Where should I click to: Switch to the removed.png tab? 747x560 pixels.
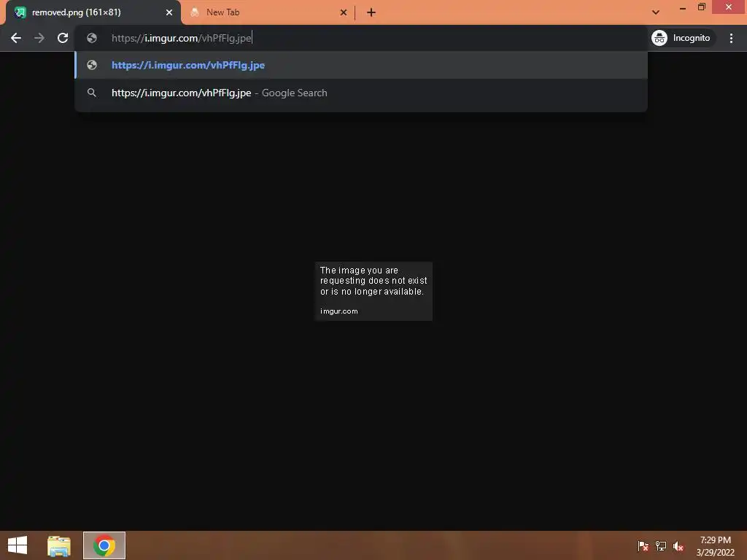(93, 12)
